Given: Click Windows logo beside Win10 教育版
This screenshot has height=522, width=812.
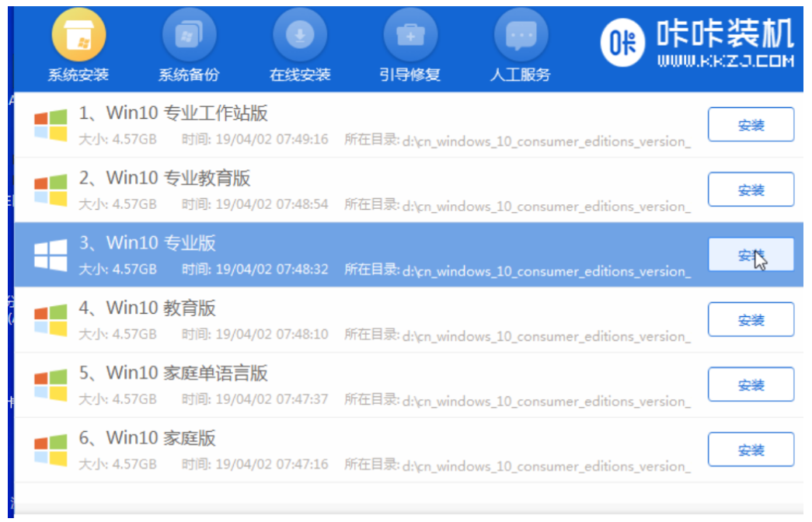Looking at the screenshot, I should tap(51, 320).
